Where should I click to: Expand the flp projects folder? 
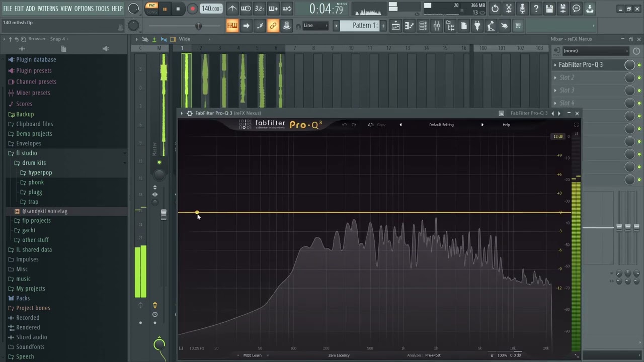(x=36, y=220)
